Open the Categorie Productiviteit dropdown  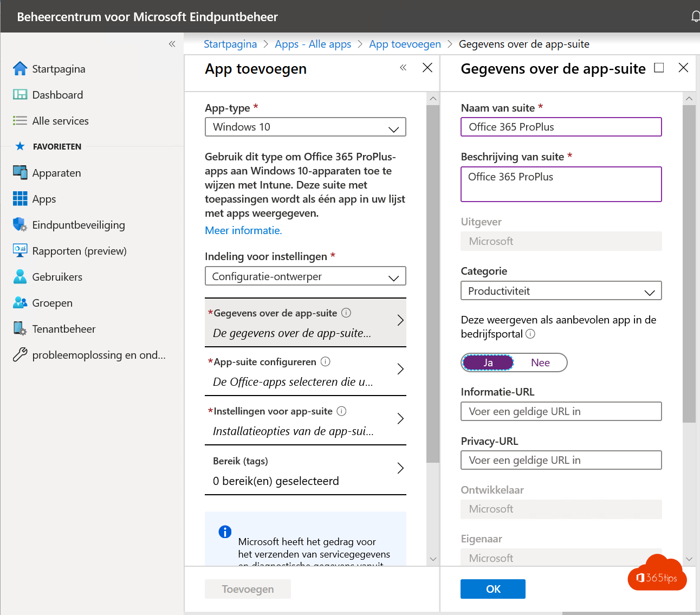[561, 291]
